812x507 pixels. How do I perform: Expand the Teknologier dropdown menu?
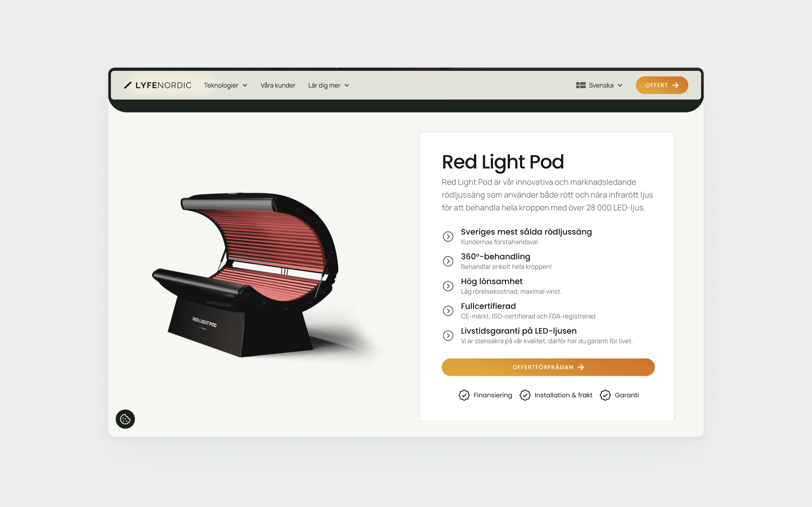click(x=225, y=85)
